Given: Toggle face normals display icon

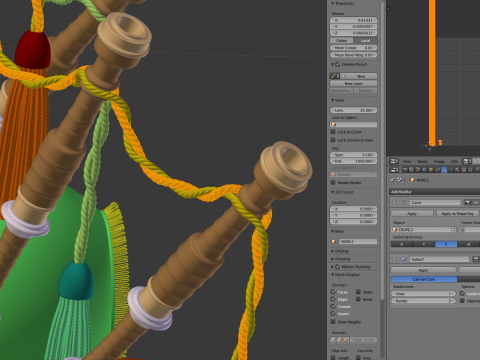Looking at the screenshot, I should point(345,340).
